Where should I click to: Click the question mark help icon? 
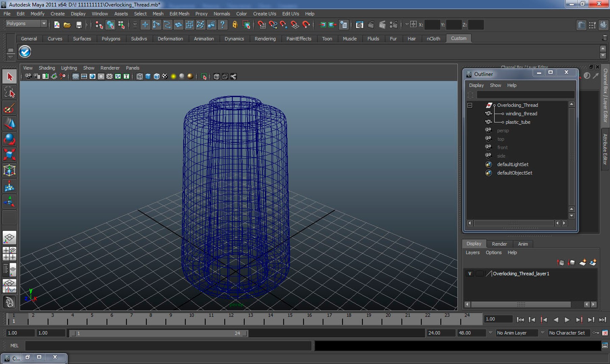point(222,25)
